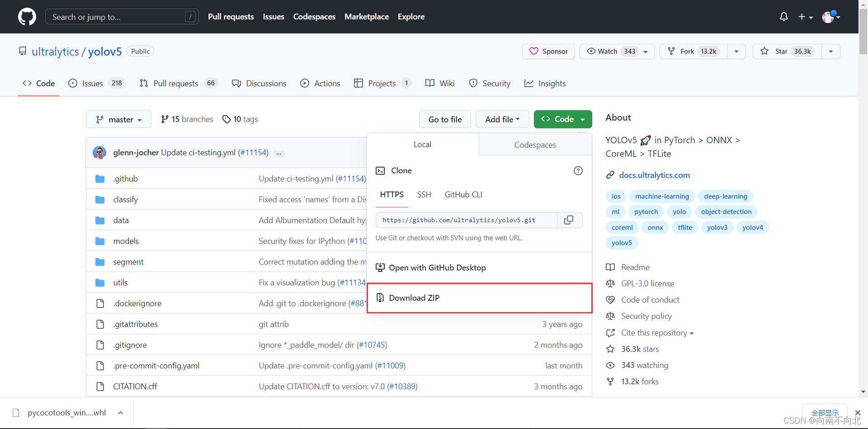Click the .github folder icon
The height and width of the screenshot is (429, 868).
[x=100, y=179]
